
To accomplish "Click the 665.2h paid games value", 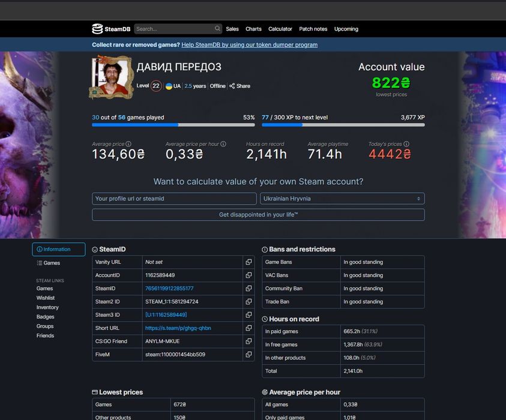I will (352, 331).
